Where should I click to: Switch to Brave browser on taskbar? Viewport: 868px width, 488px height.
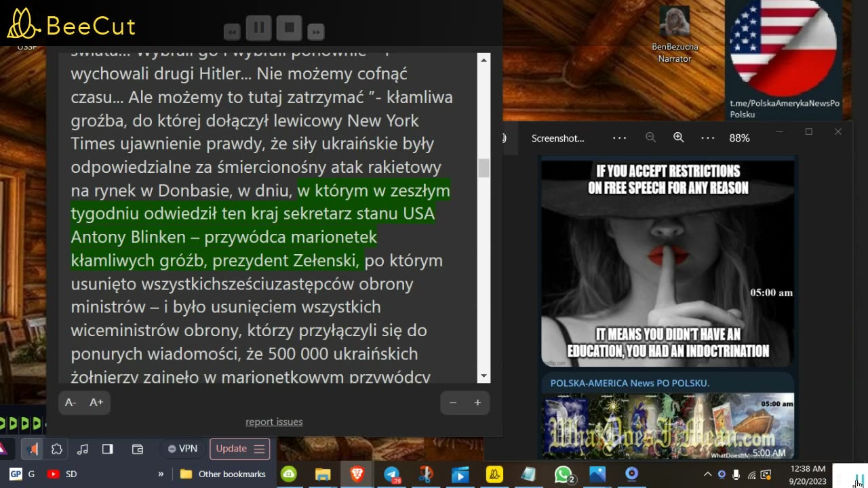coord(357,474)
